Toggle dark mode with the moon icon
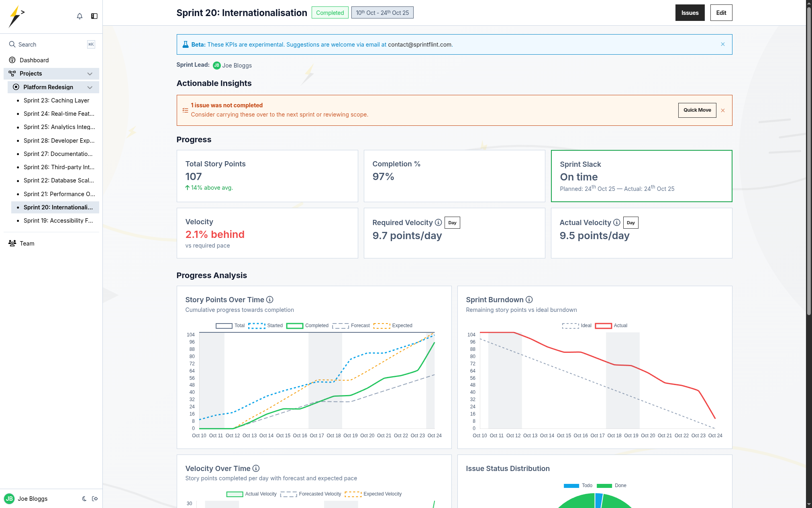The image size is (812, 508). click(84, 498)
